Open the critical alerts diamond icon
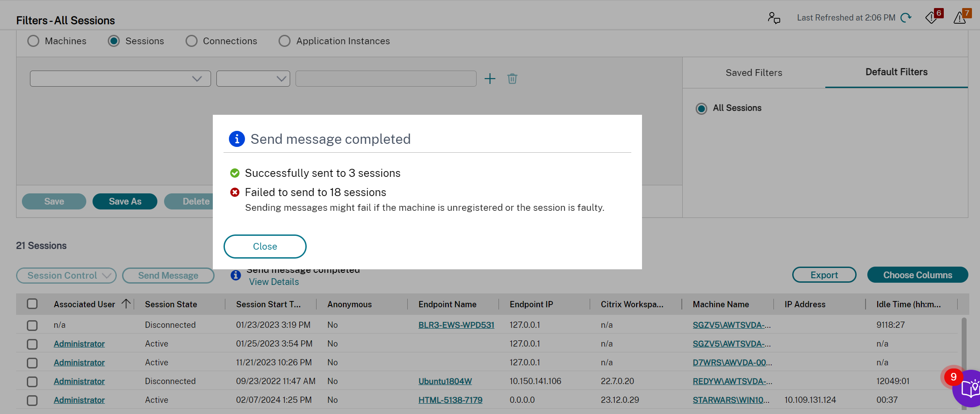The width and height of the screenshot is (980, 414). pos(932,18)
